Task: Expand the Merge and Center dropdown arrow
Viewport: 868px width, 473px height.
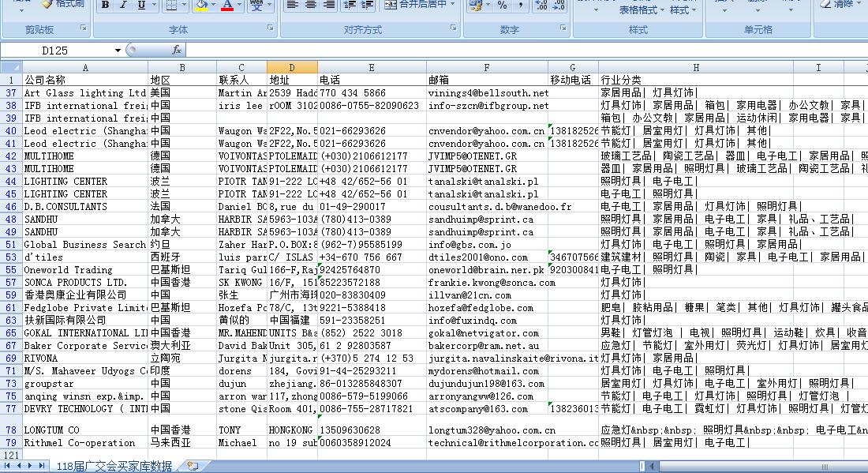Action: pyautogui.click(x=452, y=5)
